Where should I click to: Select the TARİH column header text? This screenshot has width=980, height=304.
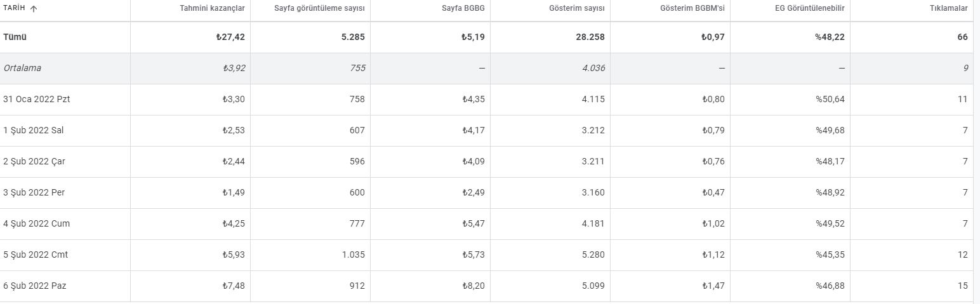[x=14, y=8]
